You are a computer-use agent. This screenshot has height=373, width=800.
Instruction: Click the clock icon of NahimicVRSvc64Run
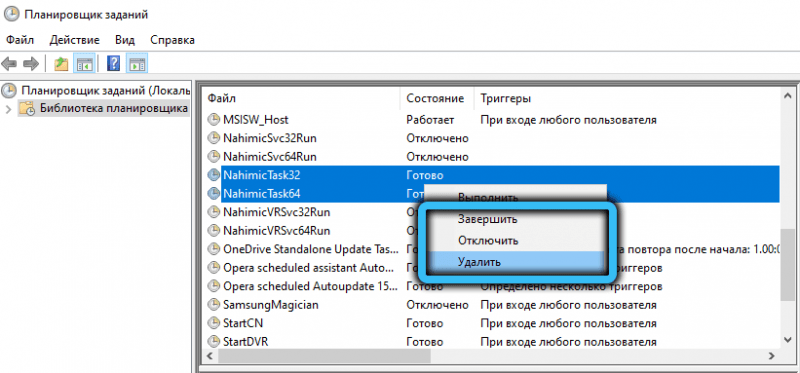tap(213, 230)
